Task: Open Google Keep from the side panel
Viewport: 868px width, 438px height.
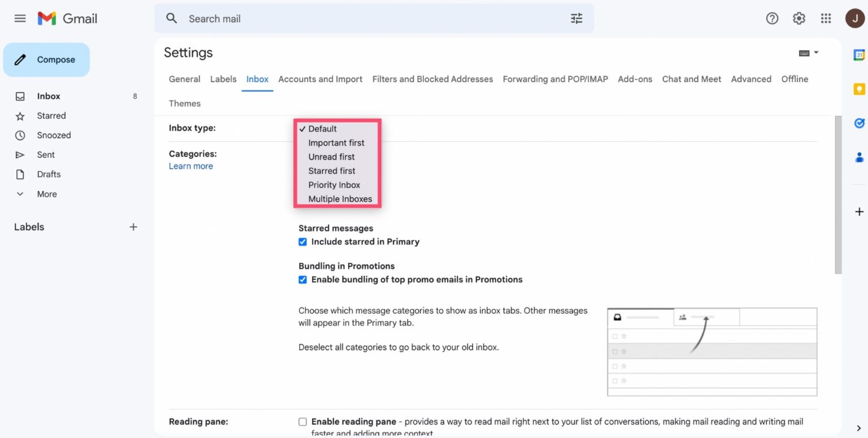Action: click(859, 89)
